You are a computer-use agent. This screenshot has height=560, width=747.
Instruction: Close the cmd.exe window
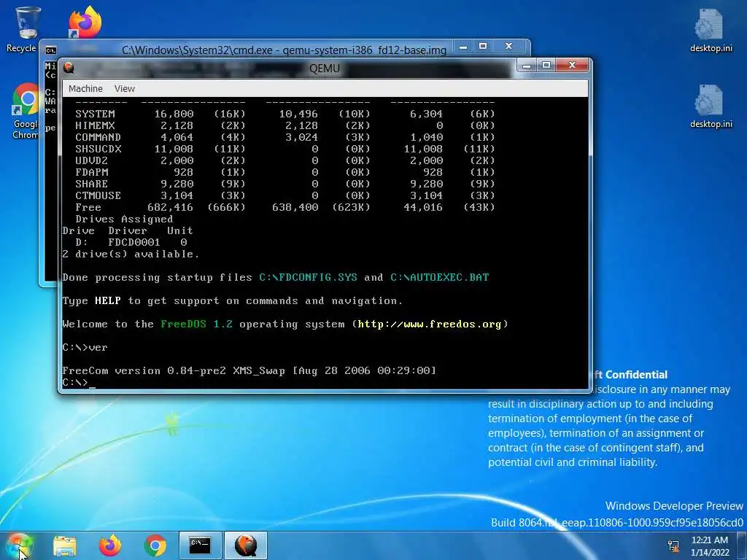508,46
